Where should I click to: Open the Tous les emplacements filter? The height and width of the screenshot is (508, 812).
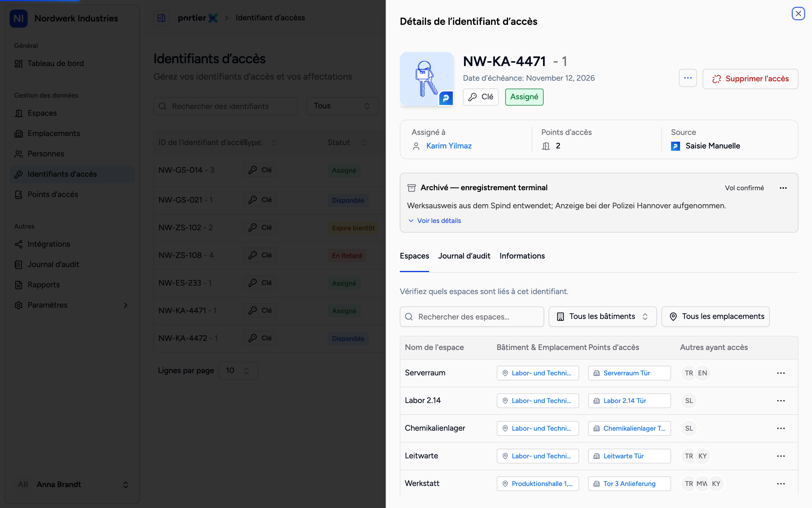click(x=715, y=316)
